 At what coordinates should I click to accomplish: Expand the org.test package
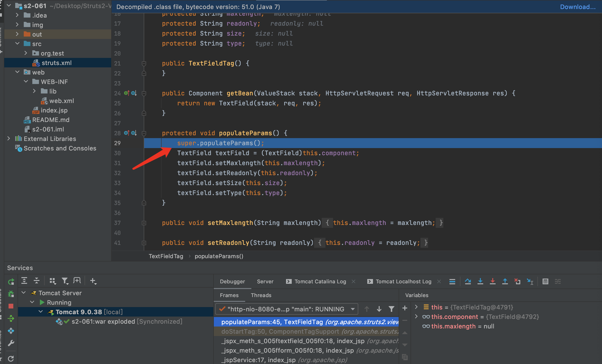click(26, 53)
